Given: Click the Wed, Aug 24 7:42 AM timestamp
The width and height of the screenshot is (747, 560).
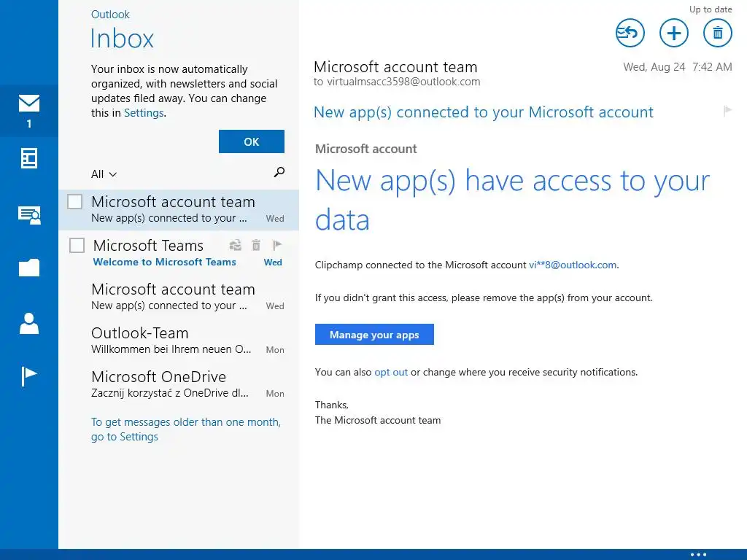Looking at the screenshot, I should [678, 67].
